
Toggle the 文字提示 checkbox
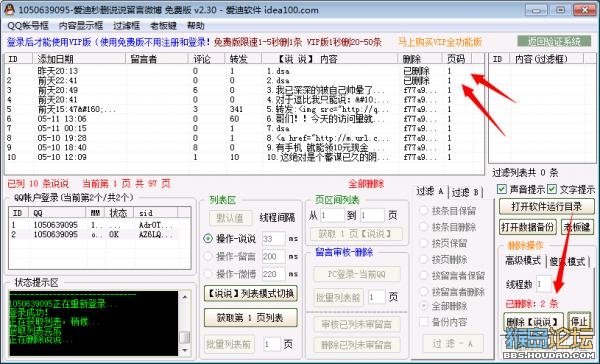tap(551, 189)
